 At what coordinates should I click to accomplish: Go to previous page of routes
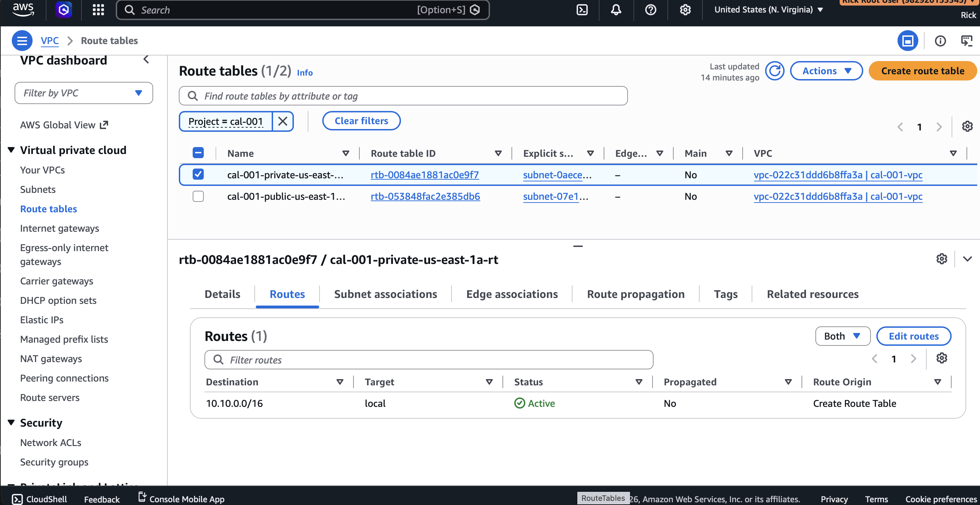coord(875,359)
